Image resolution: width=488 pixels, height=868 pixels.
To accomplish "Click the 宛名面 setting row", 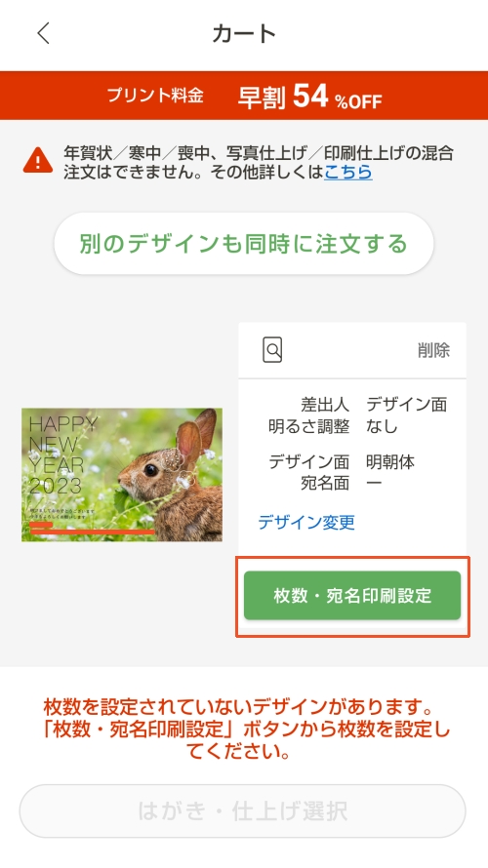I will [342, 484].
